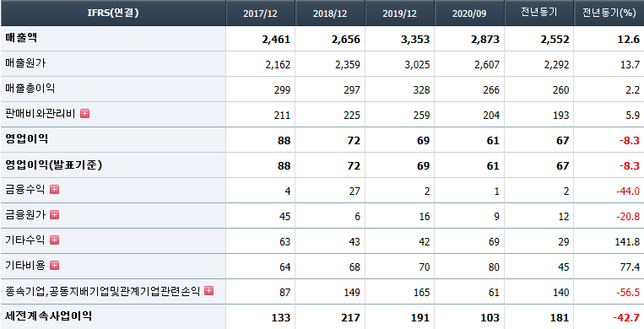The image size is (644, 329).
Task: Click the IFRS(연결) column header
Action: tap(113, 13)
